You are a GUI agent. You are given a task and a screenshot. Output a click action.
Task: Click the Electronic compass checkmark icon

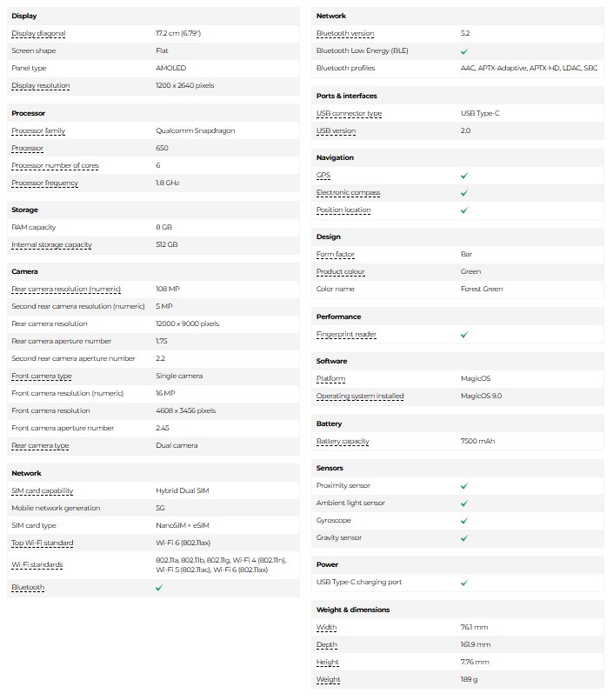click(464, 193)
